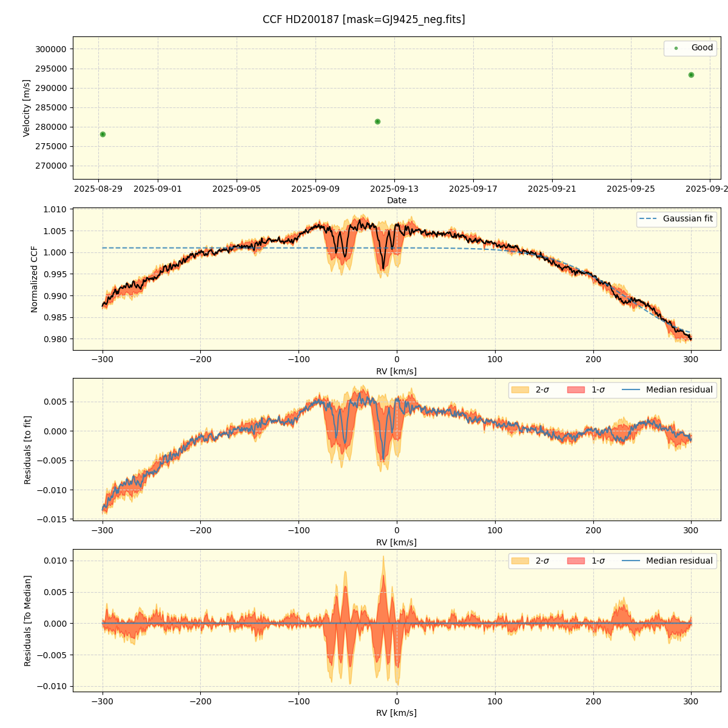This screenshot has width=728, height=728.
Task: Click the '2025-09-13' date tick label
Action: tap(394, 189)
